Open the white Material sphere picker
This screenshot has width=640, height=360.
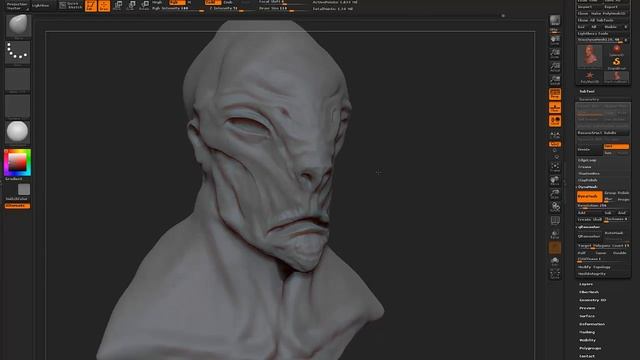point(18,132)
